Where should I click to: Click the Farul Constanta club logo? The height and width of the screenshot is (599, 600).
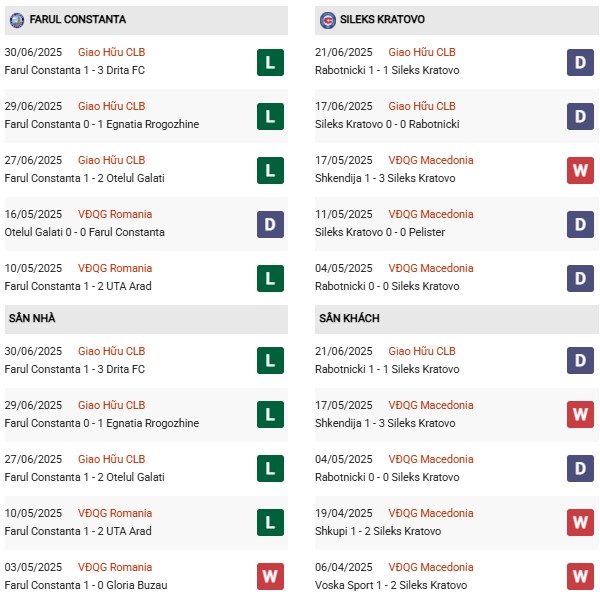click(x=16, y=20)
